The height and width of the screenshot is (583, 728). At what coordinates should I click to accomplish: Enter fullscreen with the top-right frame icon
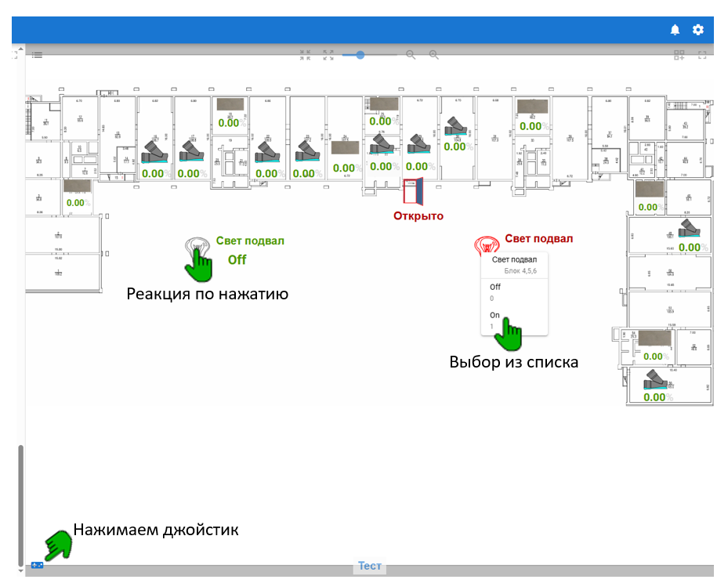coord(702,55)
